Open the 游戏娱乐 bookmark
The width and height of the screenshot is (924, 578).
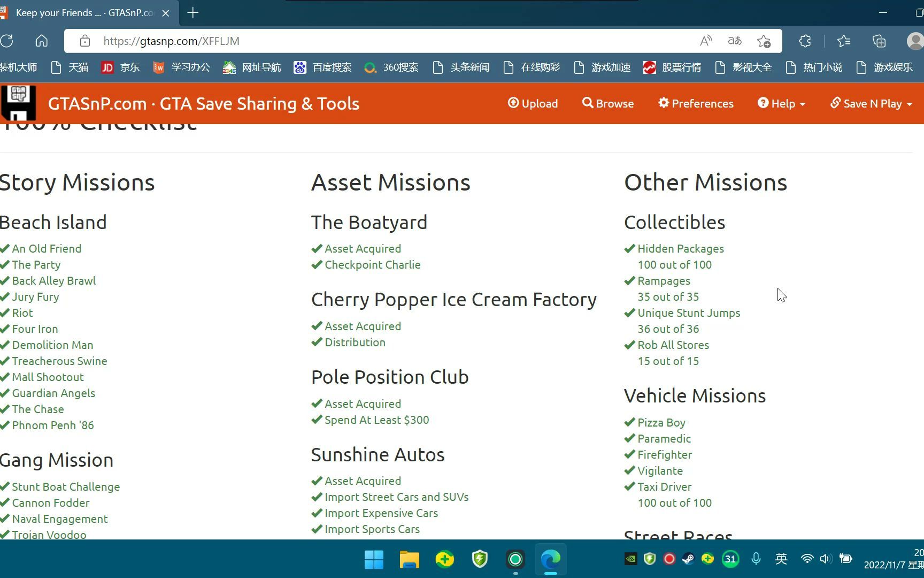pyautogui.click(x=884, y=67)
